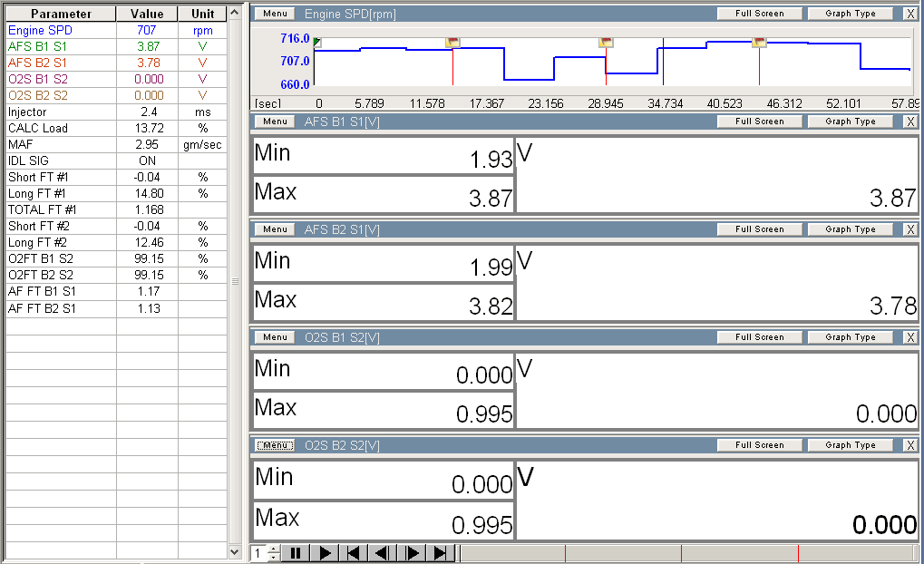Jump to the start of the recording

coord(354,553)
